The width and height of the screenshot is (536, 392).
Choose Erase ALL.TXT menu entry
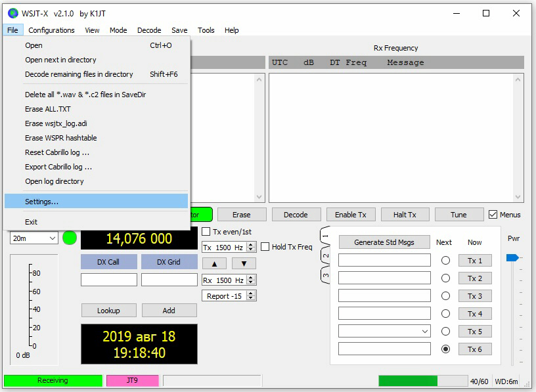(x=96, y=109)
